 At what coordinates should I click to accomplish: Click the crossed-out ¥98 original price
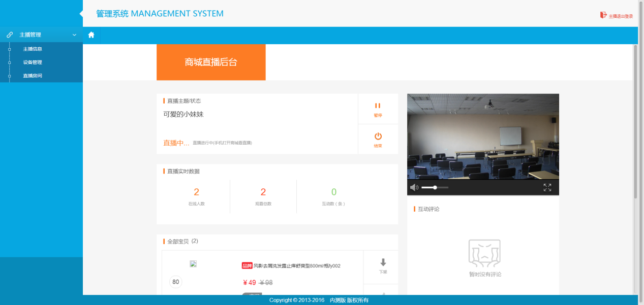pos(266,283)
